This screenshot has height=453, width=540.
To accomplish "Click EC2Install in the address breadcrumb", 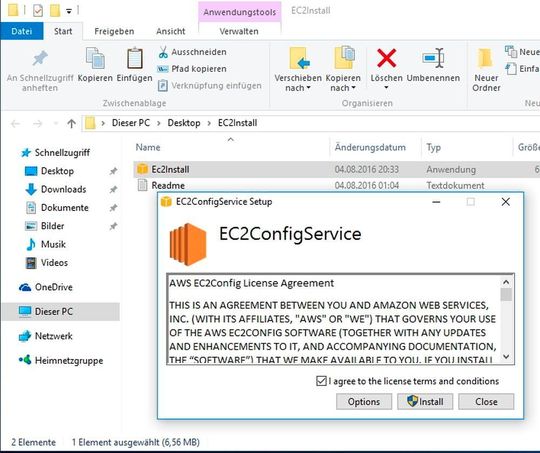I will [238, 123].
